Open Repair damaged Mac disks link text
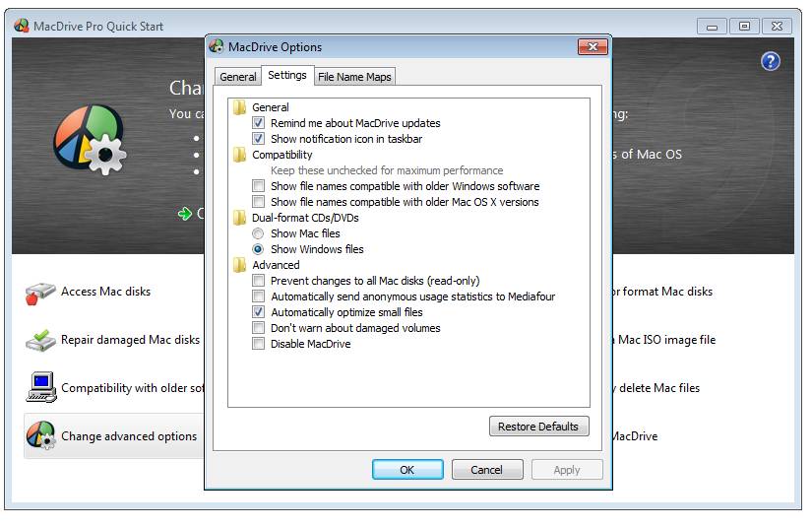This screenshot has height=527, width=812. coord(131,340)
